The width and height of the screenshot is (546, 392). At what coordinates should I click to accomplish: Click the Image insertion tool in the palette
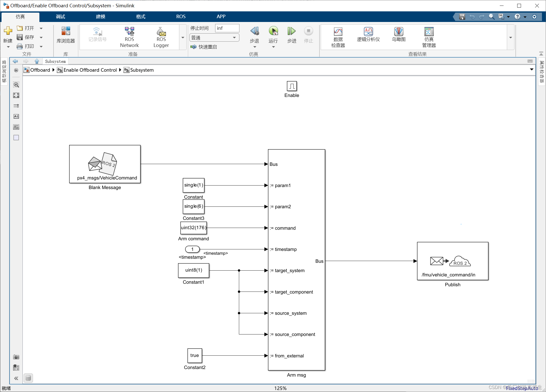16,127
